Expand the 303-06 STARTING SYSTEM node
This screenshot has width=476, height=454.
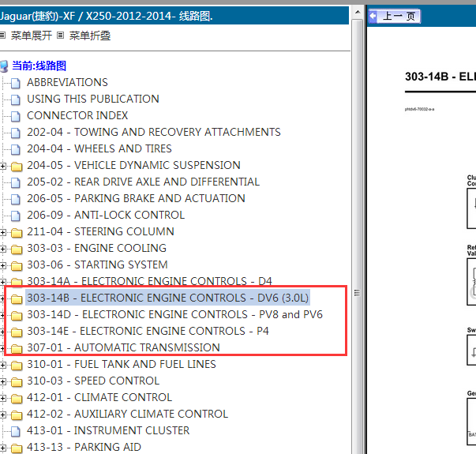coord(2,266)
